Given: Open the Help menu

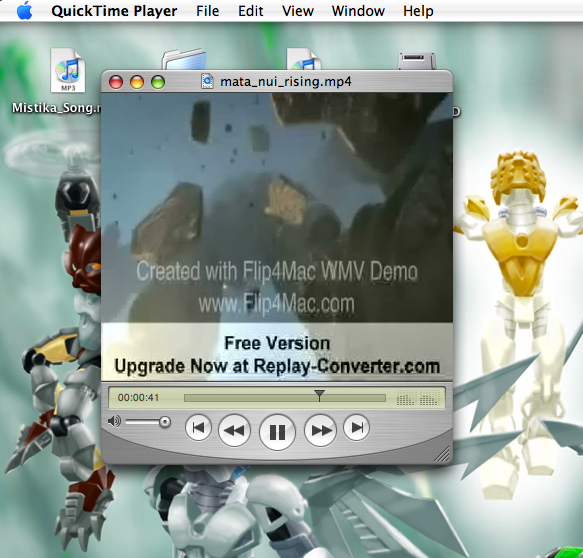Looking at the screenshot, I should (418, 11).
